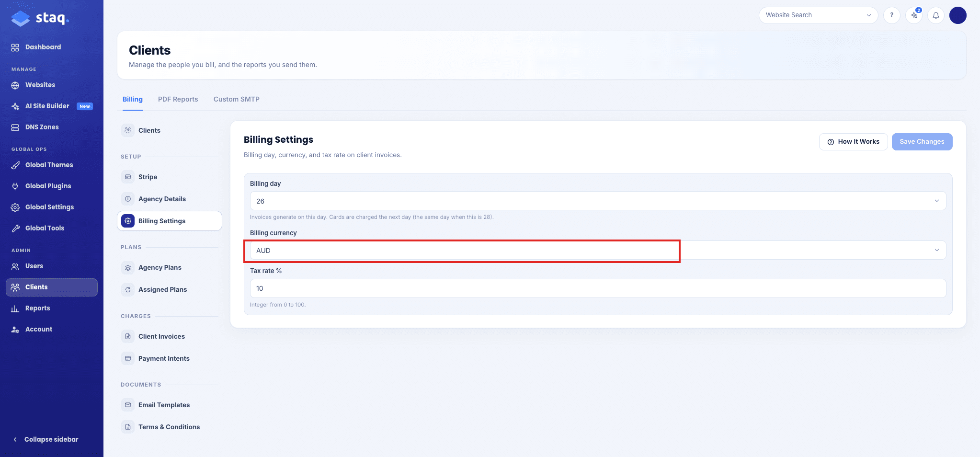Expand the Website Search dropdown
Image resolution: width=980 pixels, height=457 pixels.
(x=818, y=15)
